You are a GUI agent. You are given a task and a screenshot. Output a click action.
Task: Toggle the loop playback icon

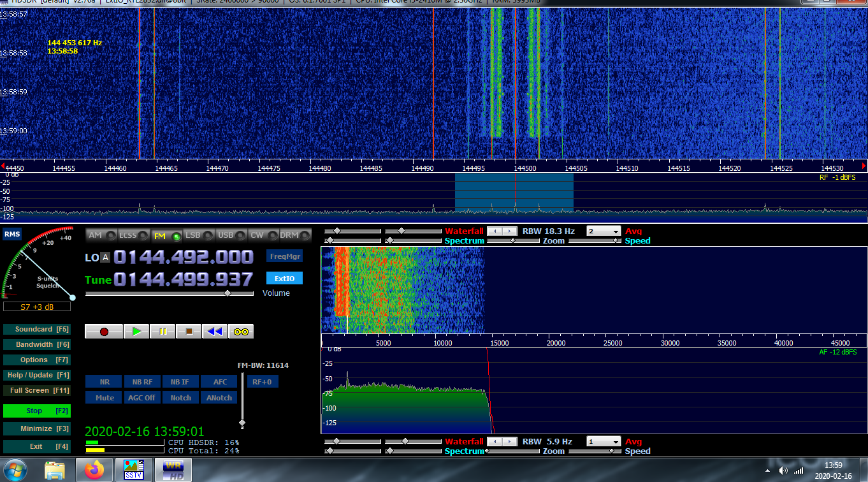(241, 332)
